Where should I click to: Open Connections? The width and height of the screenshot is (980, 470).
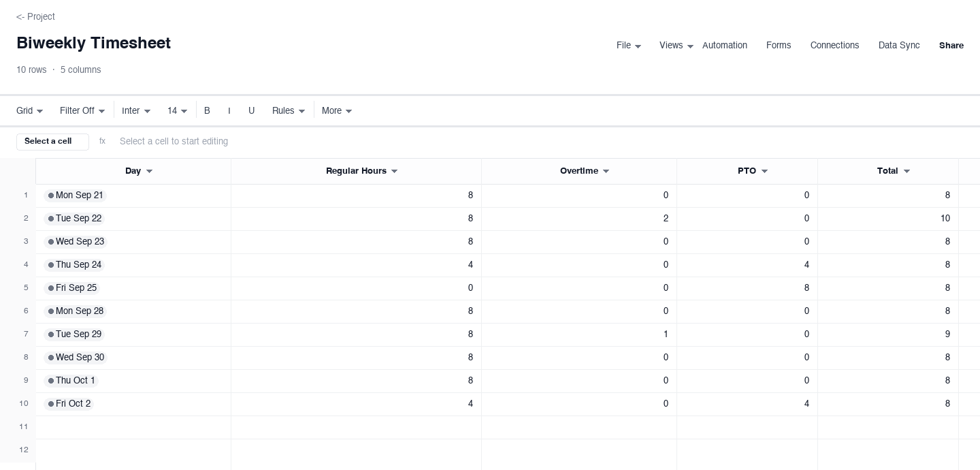[x=834, y=46]
